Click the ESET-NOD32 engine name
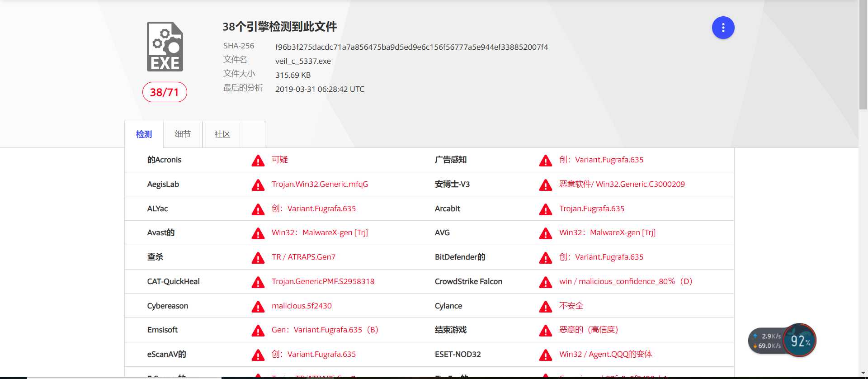This screenshot has width=868, height=379. [x=458, y=354]
